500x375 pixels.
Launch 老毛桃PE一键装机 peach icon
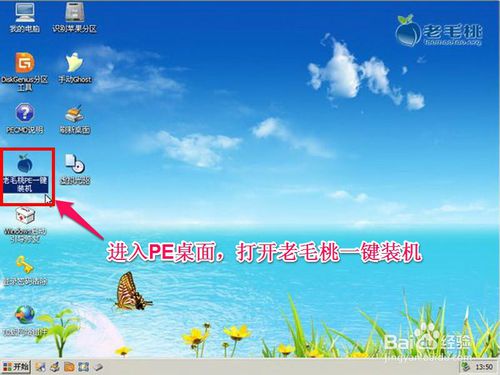24,164
